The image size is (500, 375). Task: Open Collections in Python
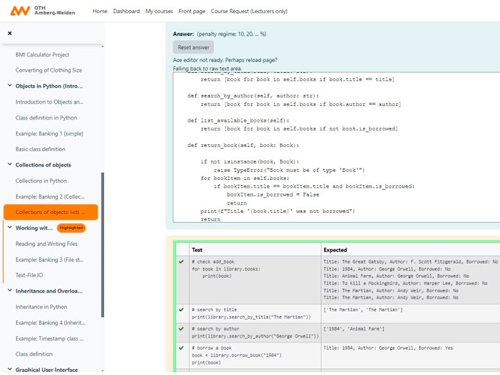tap(41, 181)
